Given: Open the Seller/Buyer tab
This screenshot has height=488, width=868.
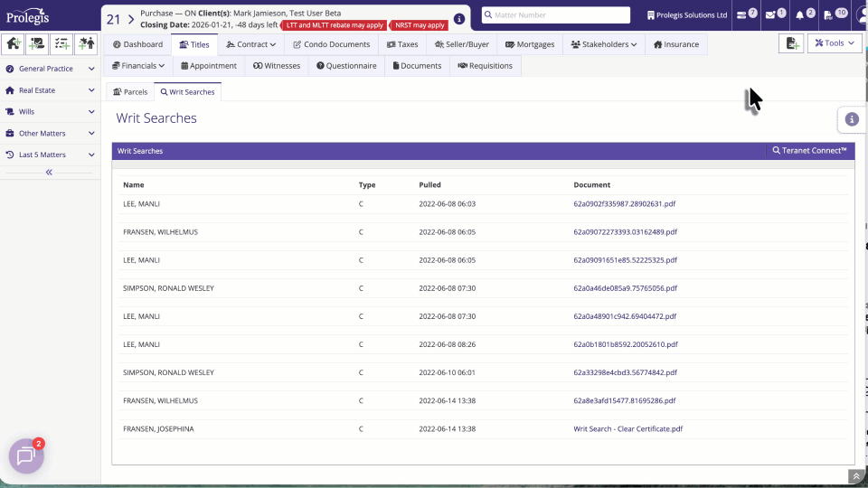Looking at the screenshot, I should [x=462, y=44].
